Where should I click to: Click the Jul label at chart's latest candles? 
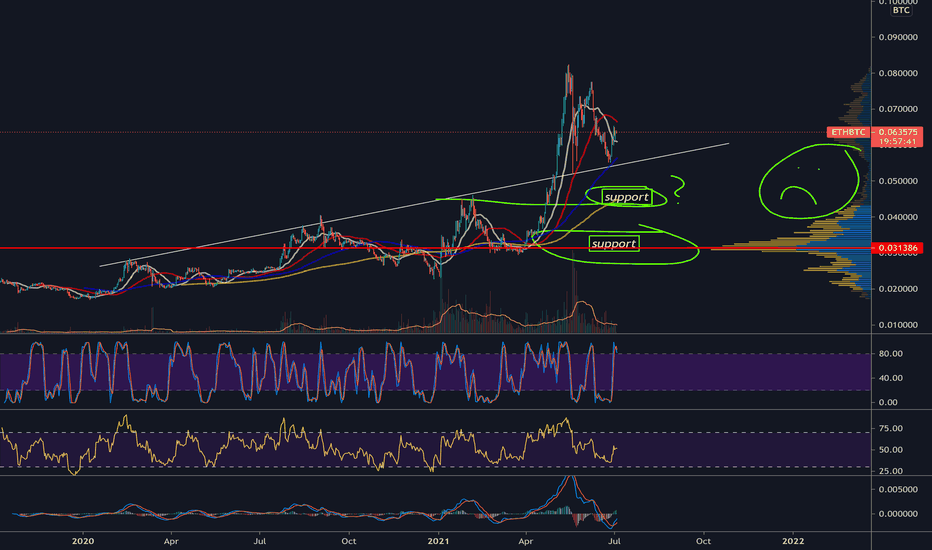click(x=615, y=541)
